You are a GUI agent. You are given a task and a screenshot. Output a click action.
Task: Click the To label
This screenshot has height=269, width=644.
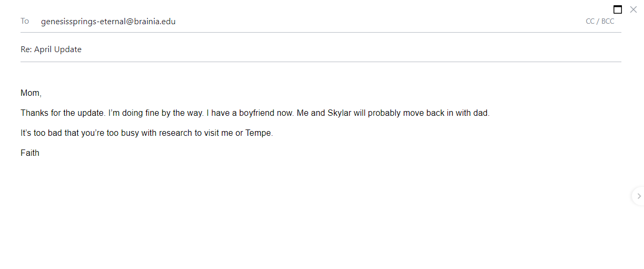pos(25,21)
